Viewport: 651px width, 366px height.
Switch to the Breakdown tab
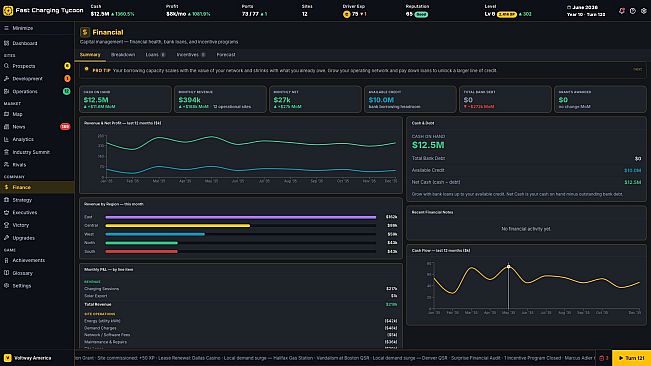point(123,55)
